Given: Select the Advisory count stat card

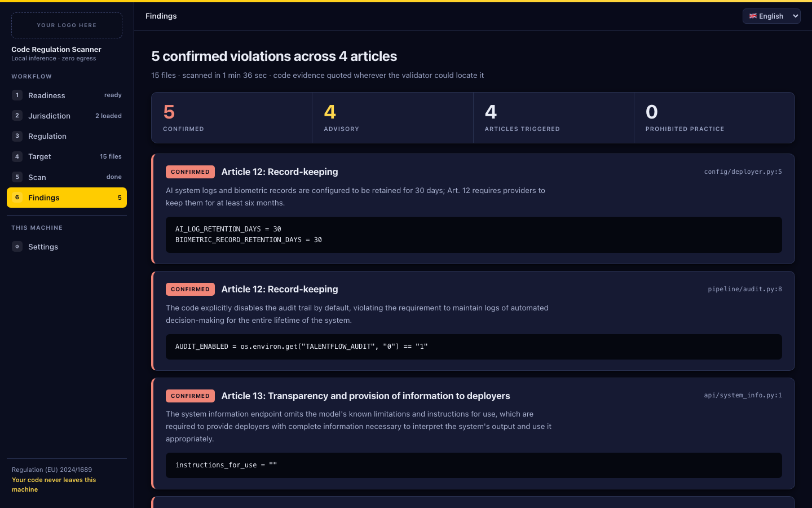Looking at the screenshot, I should click(x=392, y=118).
